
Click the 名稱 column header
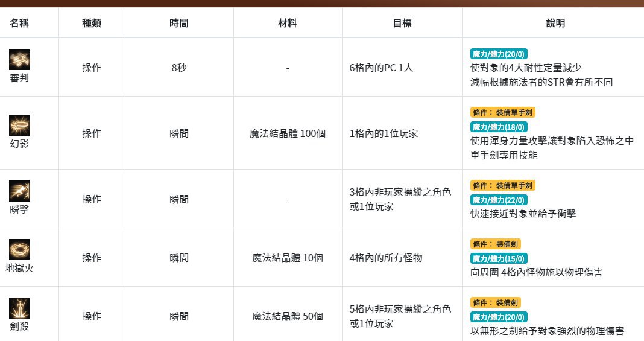19,24
